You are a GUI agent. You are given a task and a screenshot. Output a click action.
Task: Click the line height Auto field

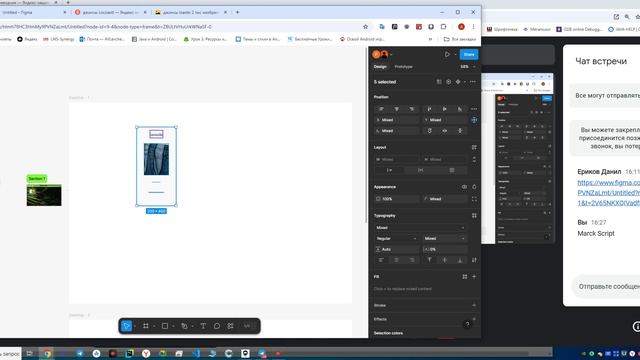point(397,249)
